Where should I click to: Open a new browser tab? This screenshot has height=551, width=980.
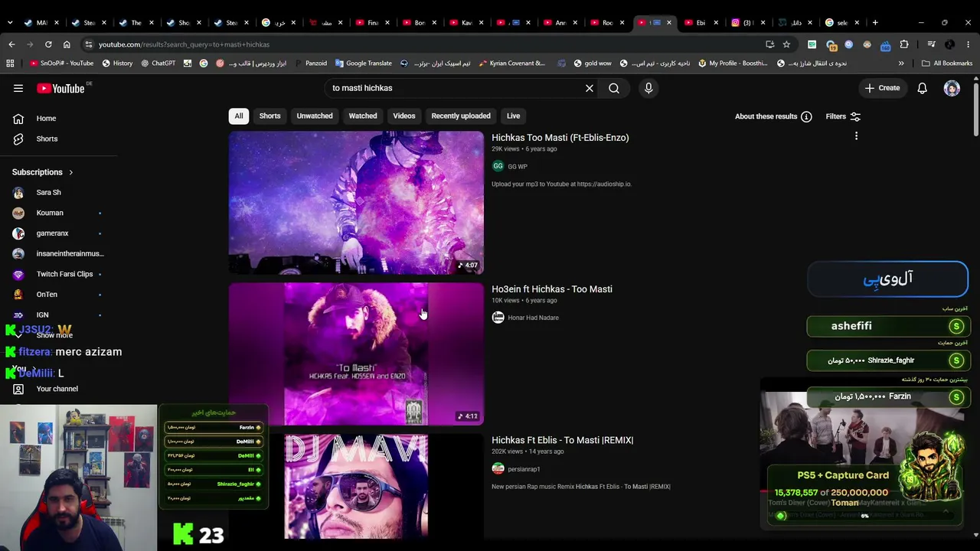point(875,22)
